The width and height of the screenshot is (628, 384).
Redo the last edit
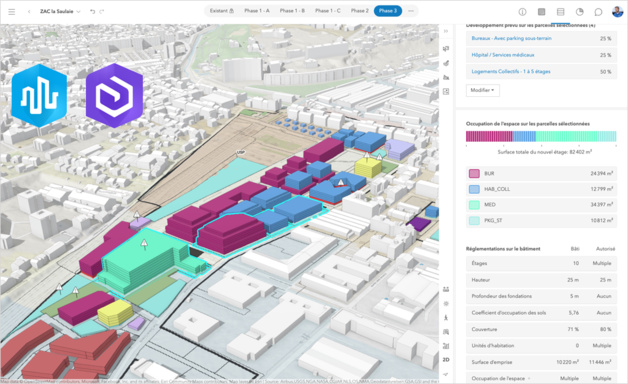[102, 12]
